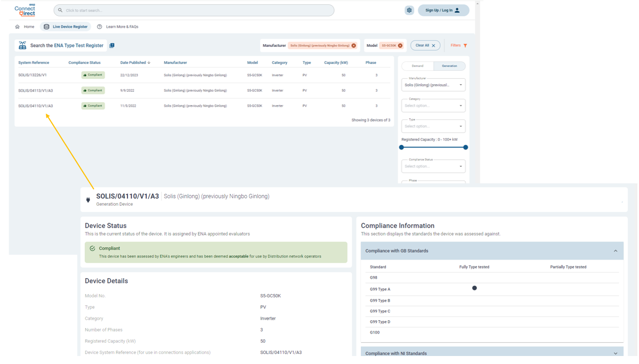Sort by Phase column header

(x=371, y=63)
